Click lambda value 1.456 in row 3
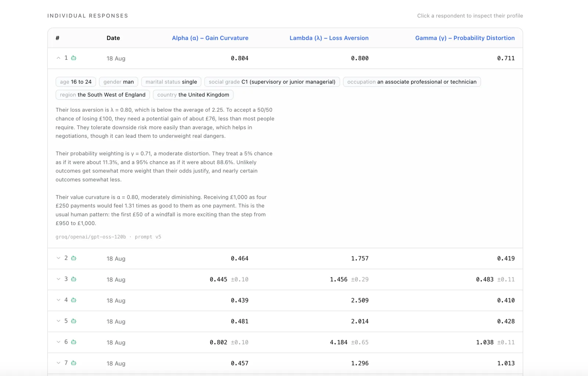Image resolution: width=588 pixels, height=376 pixels. [338, 279]
